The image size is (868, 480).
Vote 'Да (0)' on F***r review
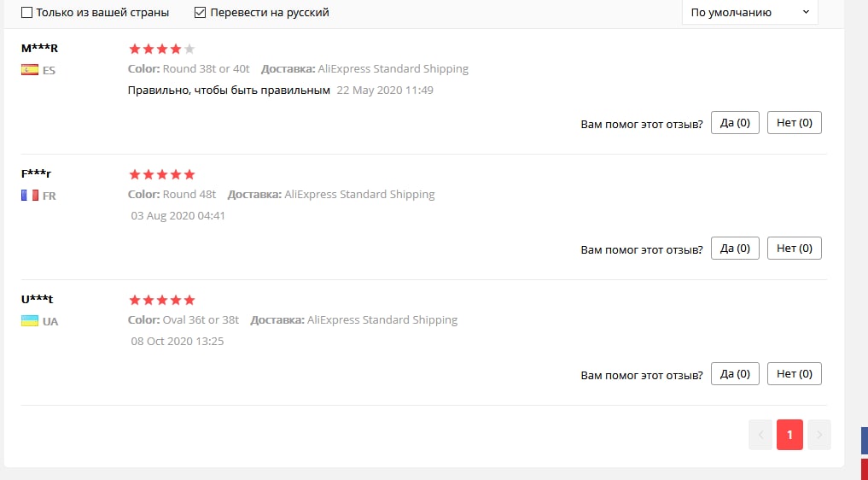[x=735, y=249]
